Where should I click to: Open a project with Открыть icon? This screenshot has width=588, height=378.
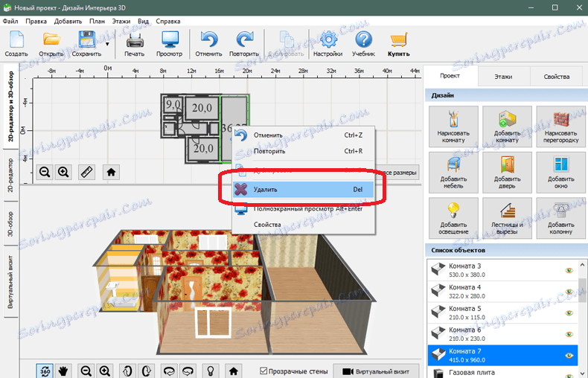click(x=51, y=43)
